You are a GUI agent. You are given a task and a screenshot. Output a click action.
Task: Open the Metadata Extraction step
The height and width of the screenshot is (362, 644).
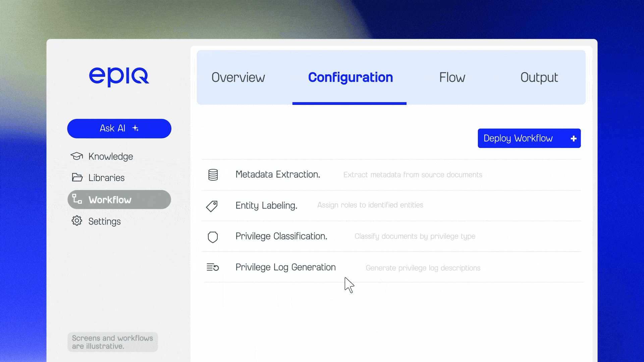pos(278,175)
